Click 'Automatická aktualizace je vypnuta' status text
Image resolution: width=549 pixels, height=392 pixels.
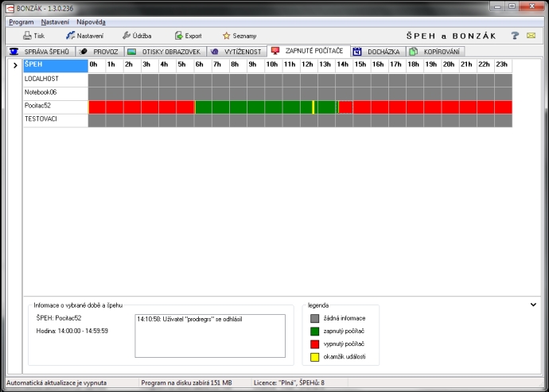point(56,383)
